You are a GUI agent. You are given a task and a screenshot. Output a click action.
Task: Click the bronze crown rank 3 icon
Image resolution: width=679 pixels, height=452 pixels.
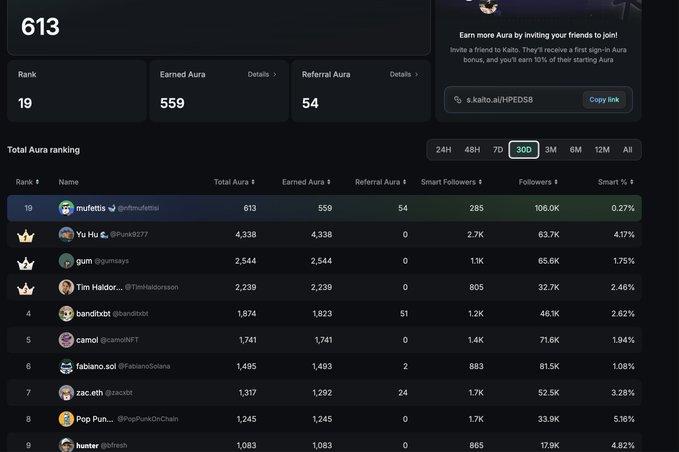click(x=26, y=289)
